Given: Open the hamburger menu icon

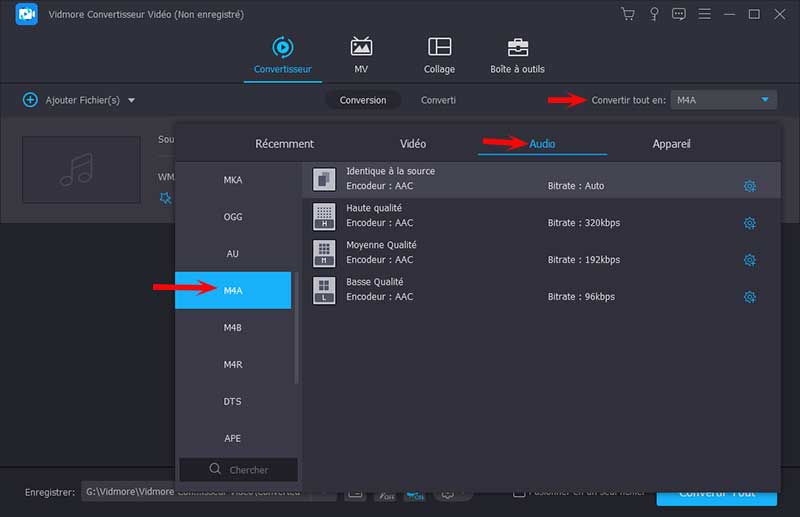Looking at the screenshot, I should pos(706,14).
